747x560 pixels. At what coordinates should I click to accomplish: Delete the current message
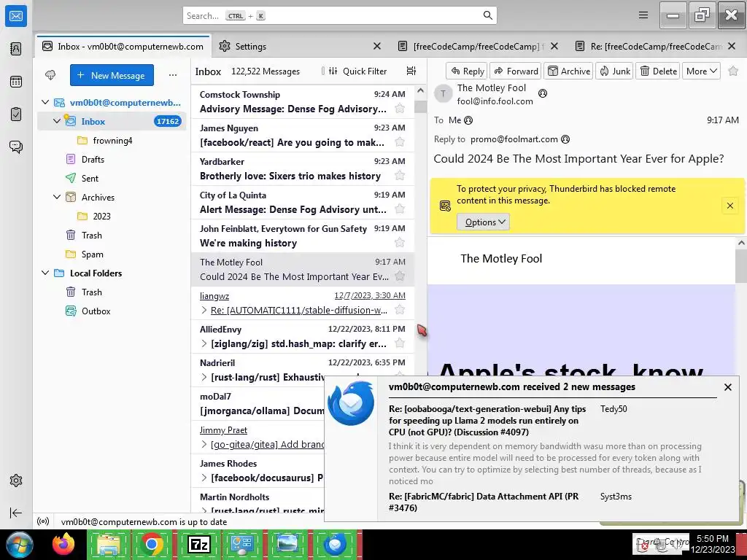click(x=658, y=71)
